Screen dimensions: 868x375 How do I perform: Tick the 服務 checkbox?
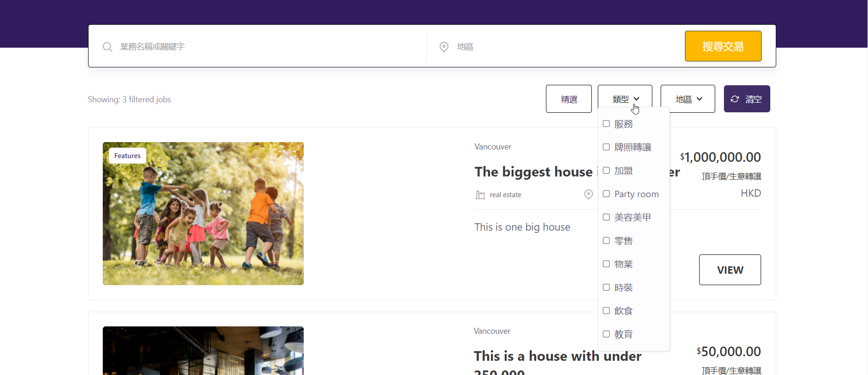click(x=606, y=124)
